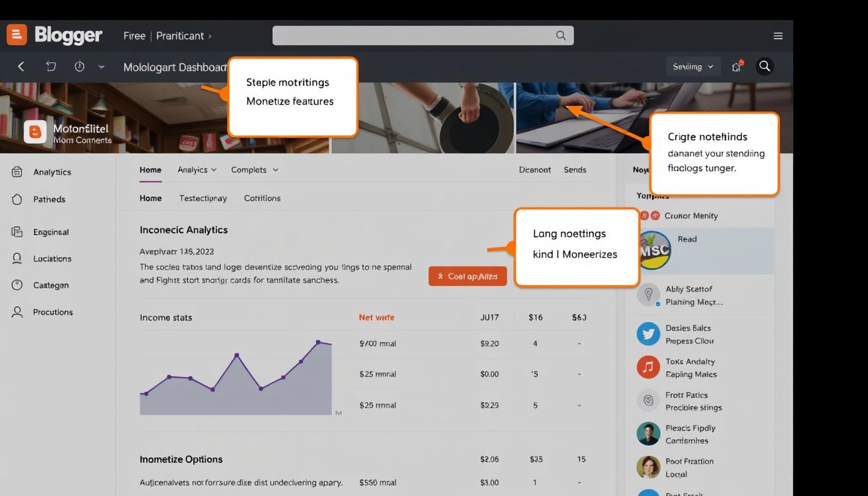Switch to the Cotritions tab
The height and width of the screenshot is (496, 868).
[262, 198]
